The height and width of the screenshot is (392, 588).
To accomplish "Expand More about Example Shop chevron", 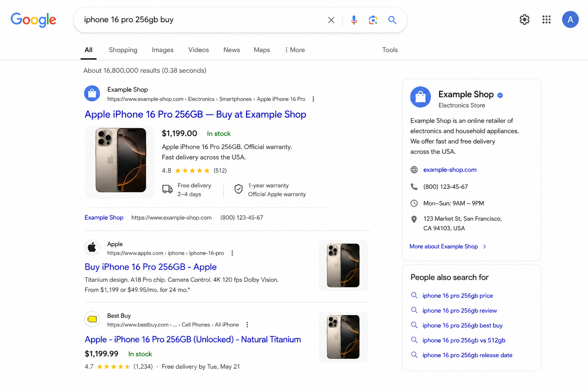I will coord(485,247).
